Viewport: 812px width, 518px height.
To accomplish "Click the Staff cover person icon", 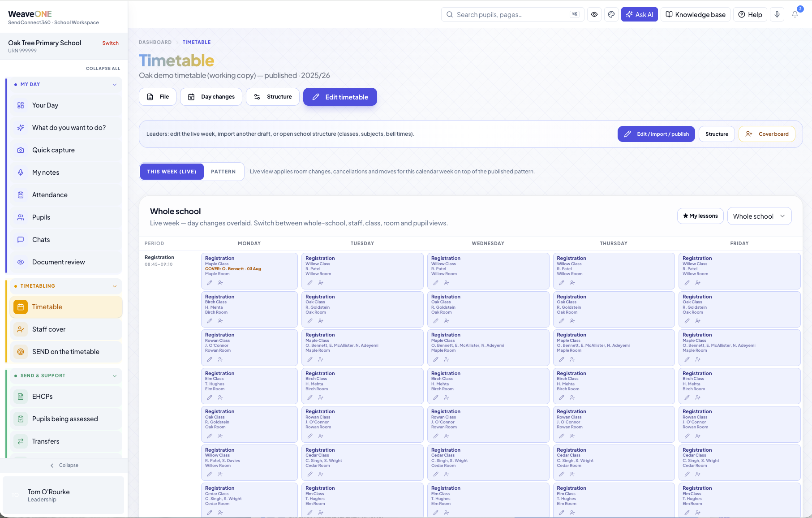I will click(21, 329).
